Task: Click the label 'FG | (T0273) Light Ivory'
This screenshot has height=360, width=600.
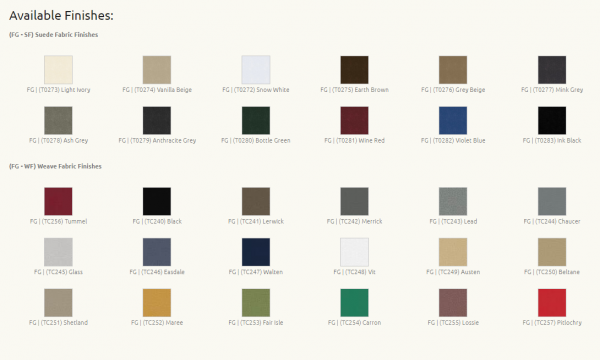Action: [58, 90]
